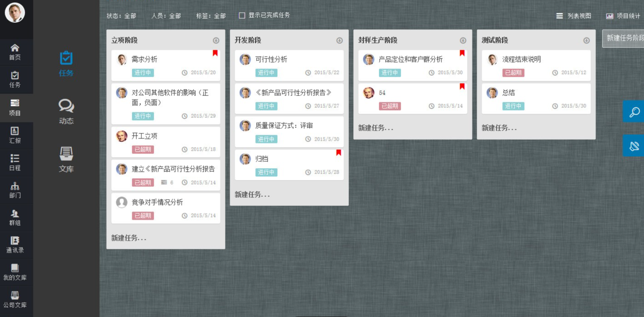
Task: Click 新建任务... under 开发阶段 column
Action: coord(252,195)
